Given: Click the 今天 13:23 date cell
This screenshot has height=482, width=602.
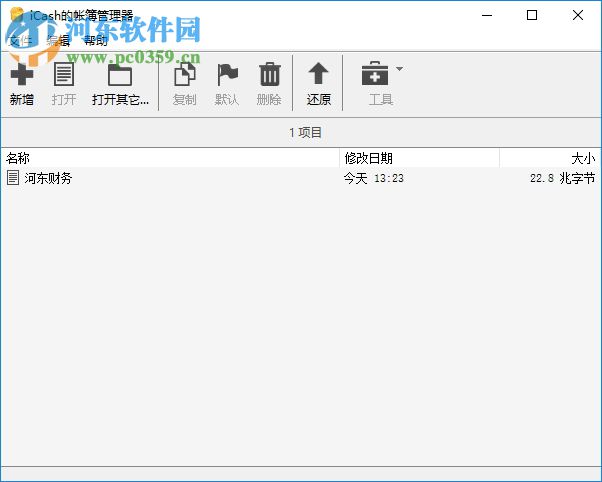Looking at the screenshot, I should (374, 178).
